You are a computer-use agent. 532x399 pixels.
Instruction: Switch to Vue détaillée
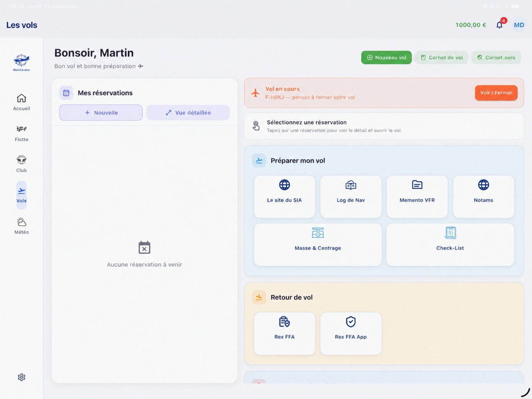click(x=188, y=113)
